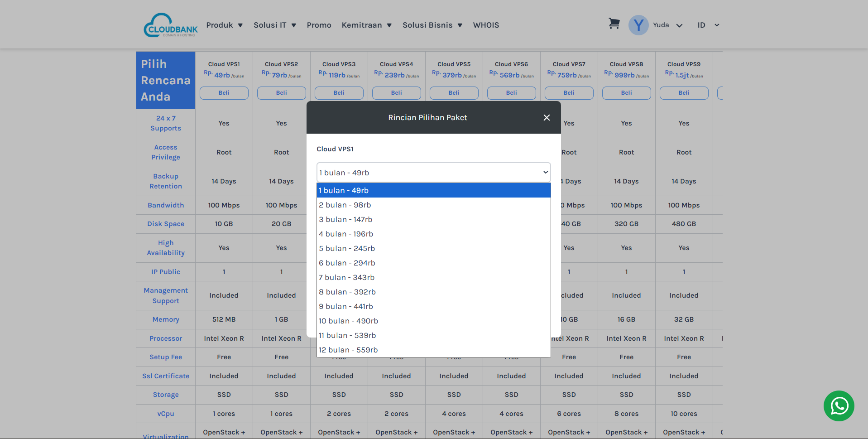Expand the Solusi IT menu
The width and height of the screenshot is (868, 439).
[x=274, y=25]
